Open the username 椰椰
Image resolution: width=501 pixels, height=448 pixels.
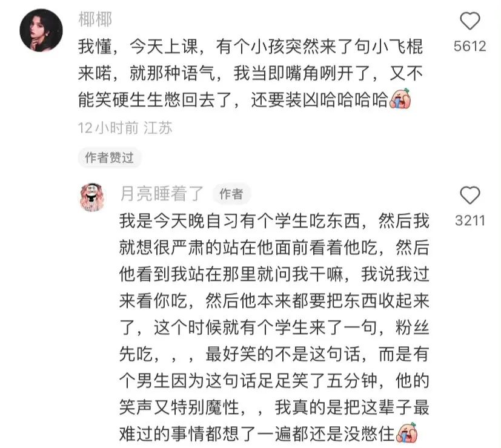pyautogui.click(x=95, y=19)
